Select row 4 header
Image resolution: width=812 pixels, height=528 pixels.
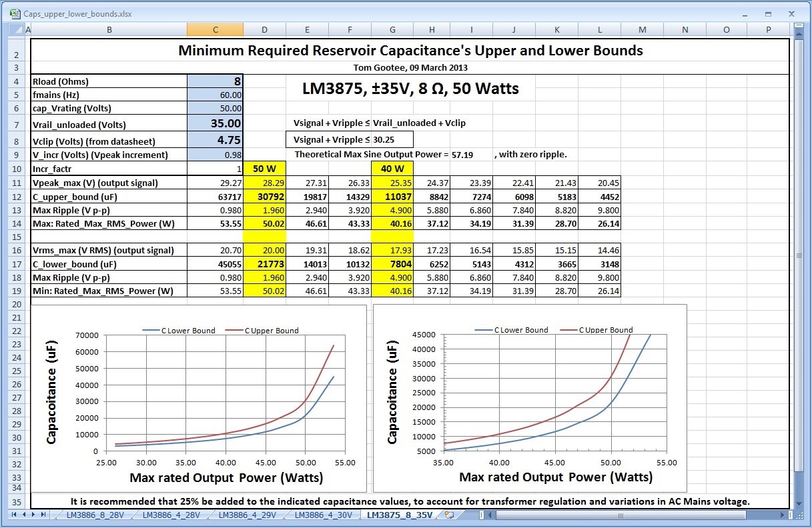[17, 81]
